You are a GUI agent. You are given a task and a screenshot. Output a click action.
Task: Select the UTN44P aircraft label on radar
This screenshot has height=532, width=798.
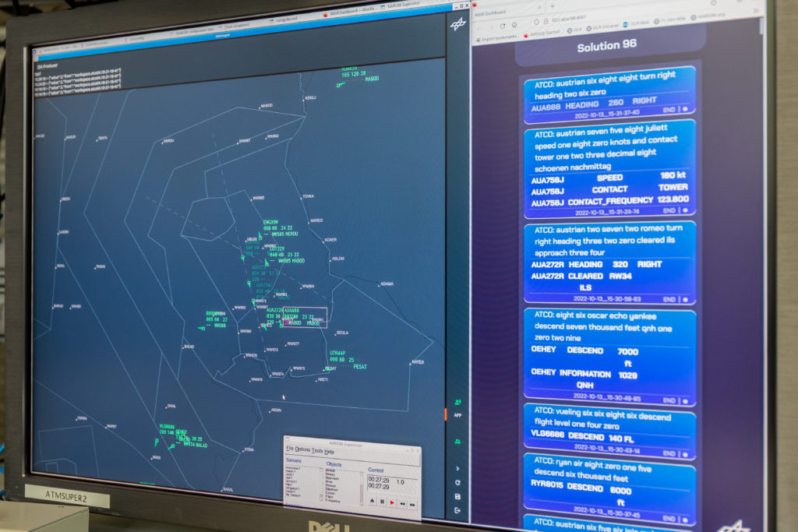337,353
